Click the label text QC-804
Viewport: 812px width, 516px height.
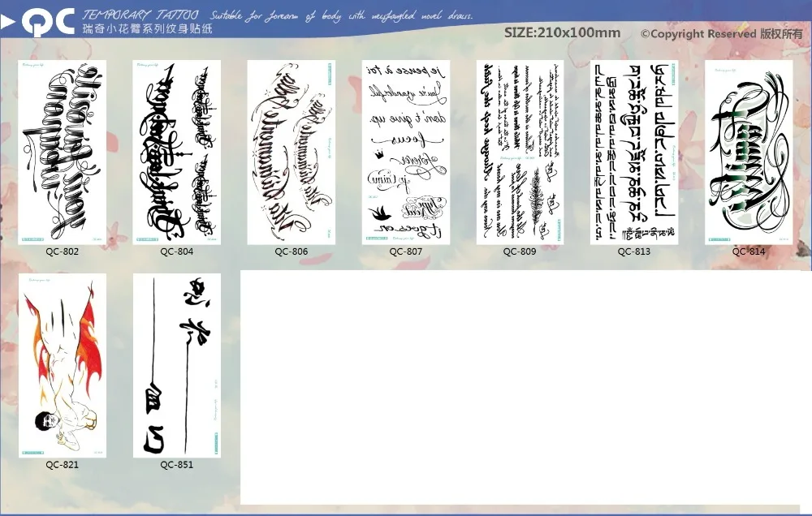coord(176,252)
